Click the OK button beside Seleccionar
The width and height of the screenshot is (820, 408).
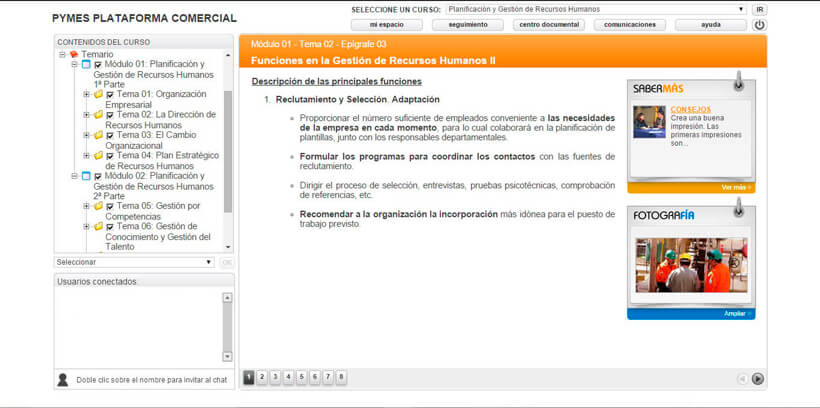pos(226,262)
